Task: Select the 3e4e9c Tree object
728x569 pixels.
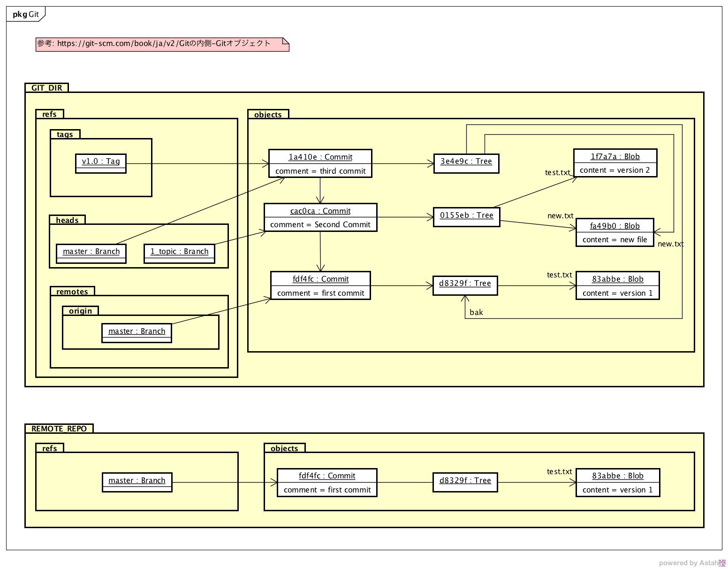Action: (x=466, y=163)
